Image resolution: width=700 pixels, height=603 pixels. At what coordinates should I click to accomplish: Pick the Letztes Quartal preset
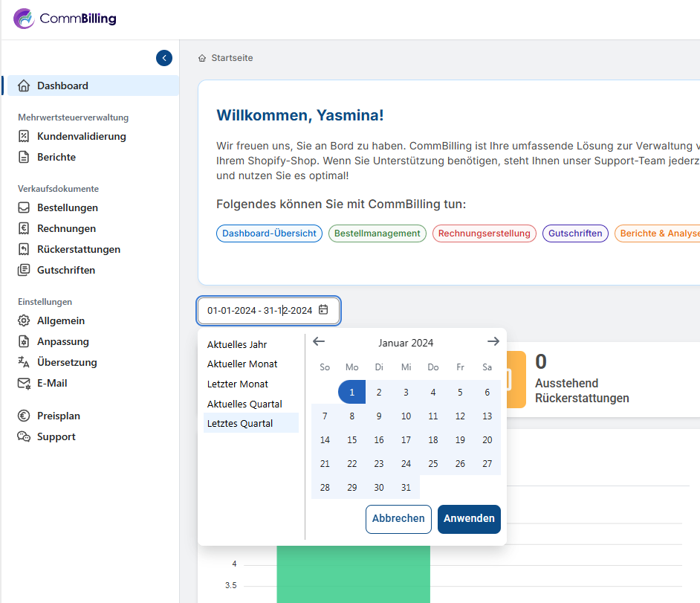(240, 423)
